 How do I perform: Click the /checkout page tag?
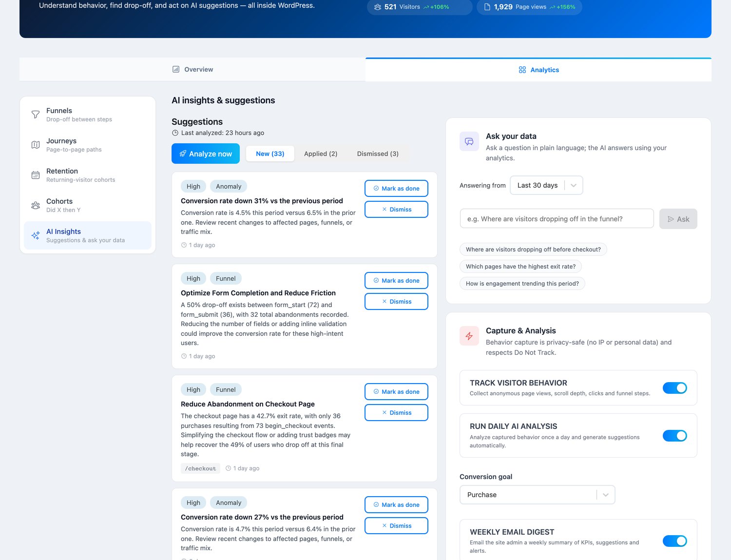[x=200, y=468]
